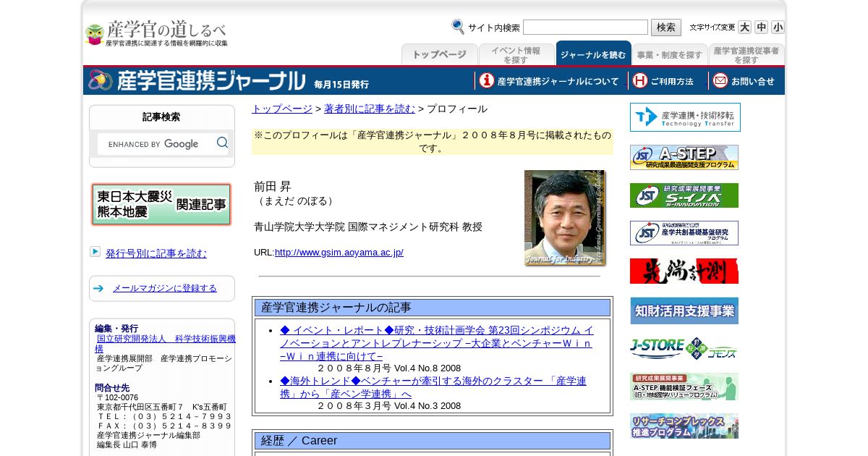This screenshot has width=868, height=456.
Task: Open お問い合せ mail link
Action: pyautogui.click(x=744, y=81)
